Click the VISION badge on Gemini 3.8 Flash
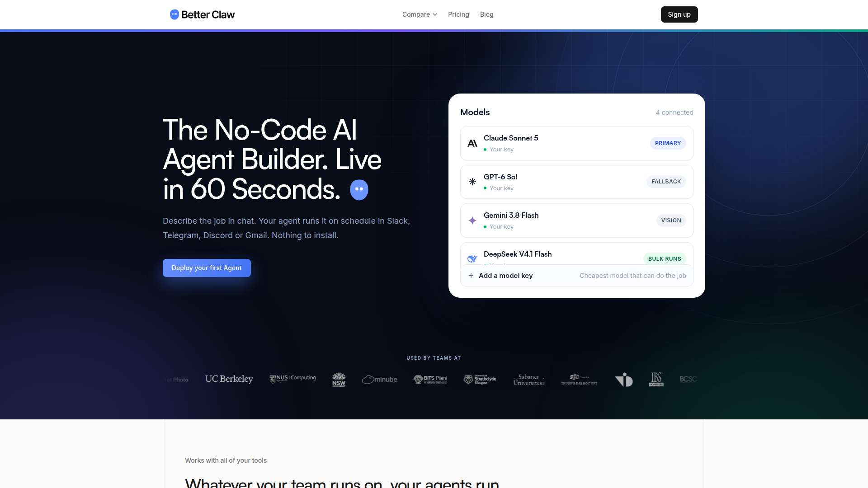This screenshot has height=488, width=868. [671, 221]
